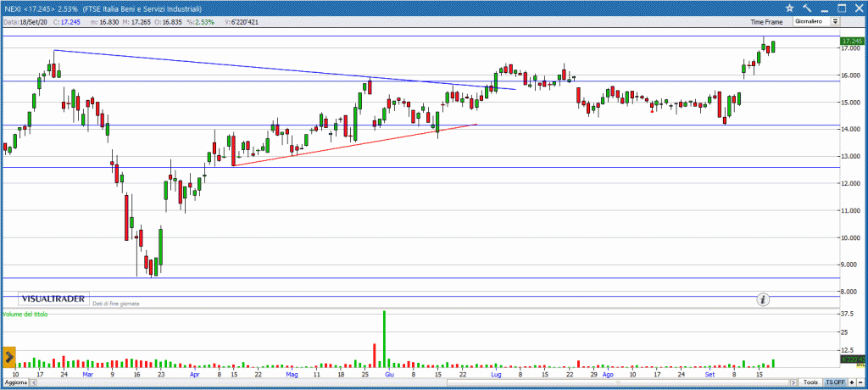Image resolution: width=868 pixels, height=390 pixels.
Task: Click the 'Mar' month label on the axis
Action: (x=88, y=375)
